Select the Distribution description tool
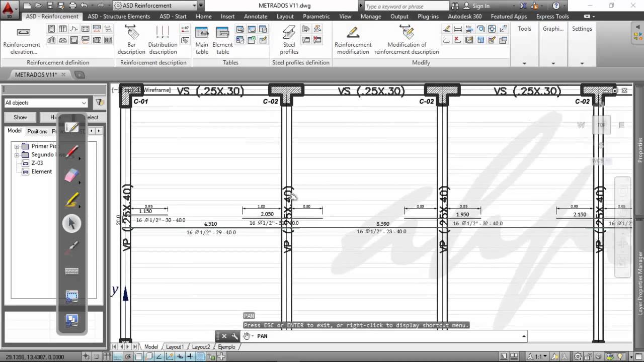 point(163,40)
